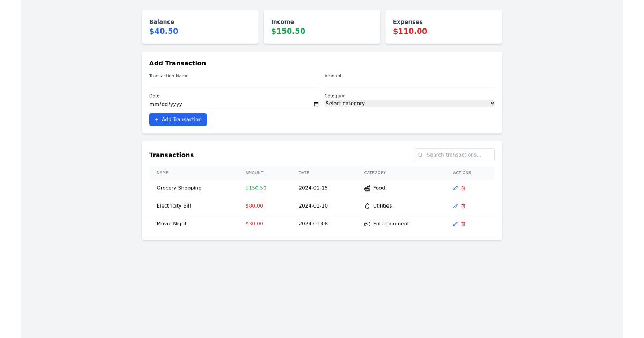The height and width of the screenshot is (338, 644).
Task: Click the Add Transaction section title
Action: point(177,63)
